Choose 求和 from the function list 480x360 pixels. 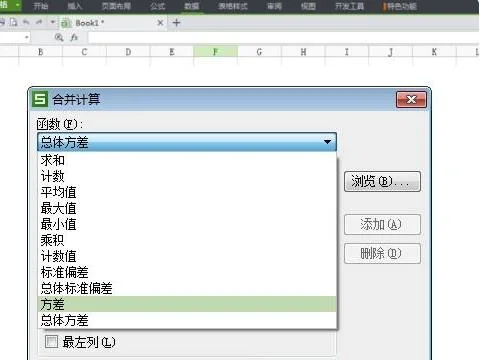[187, 160]
